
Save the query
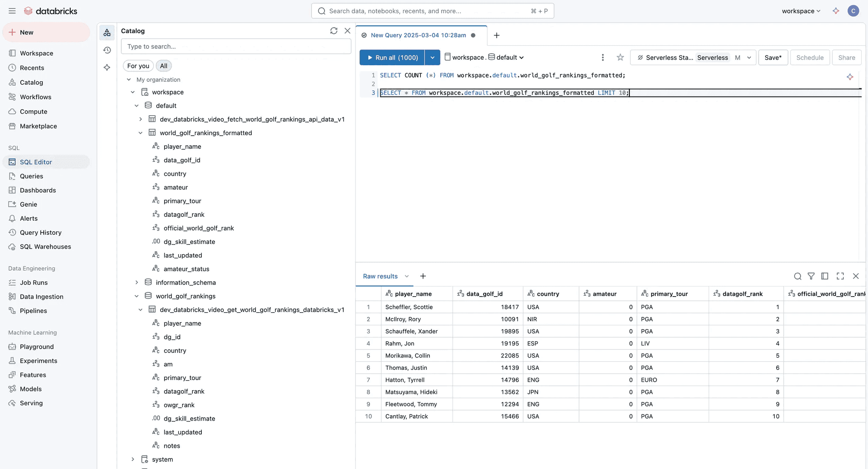point(773,58)
